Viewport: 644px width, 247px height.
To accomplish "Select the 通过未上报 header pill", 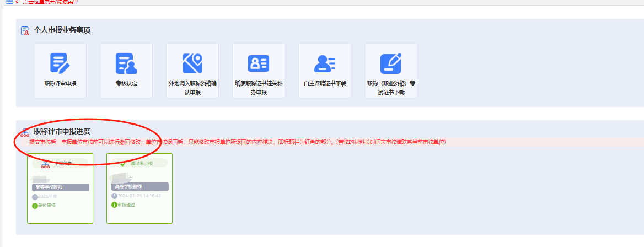I will coord(139,163).
